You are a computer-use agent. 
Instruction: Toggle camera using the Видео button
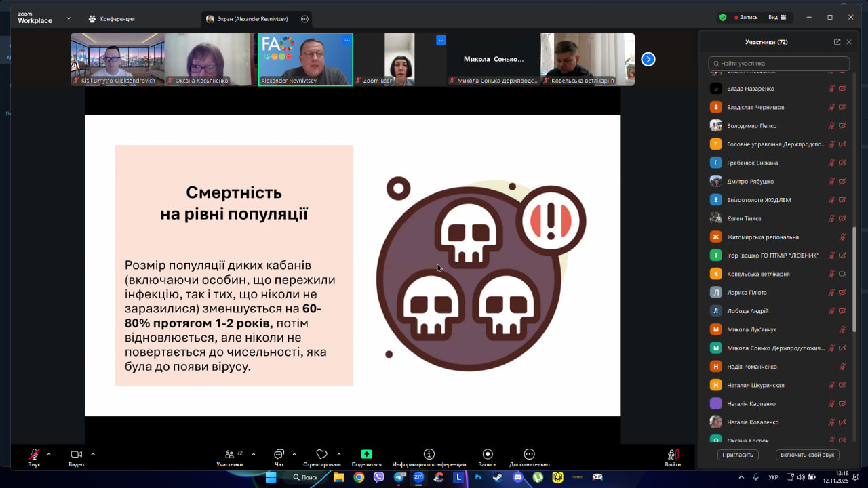[x=76, y=455]
